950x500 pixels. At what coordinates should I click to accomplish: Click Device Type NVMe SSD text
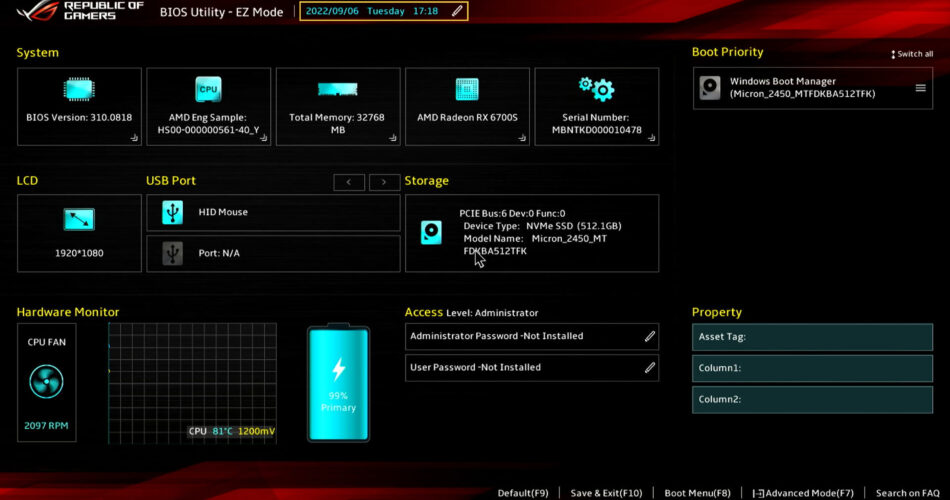click(542, 226)
